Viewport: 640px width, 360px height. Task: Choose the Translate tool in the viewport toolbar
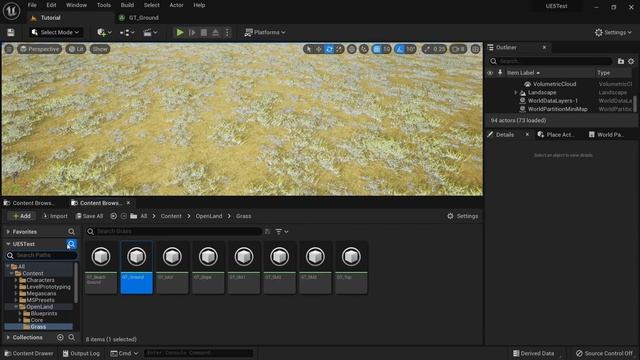pyautogui.click(x=318, y=49)
